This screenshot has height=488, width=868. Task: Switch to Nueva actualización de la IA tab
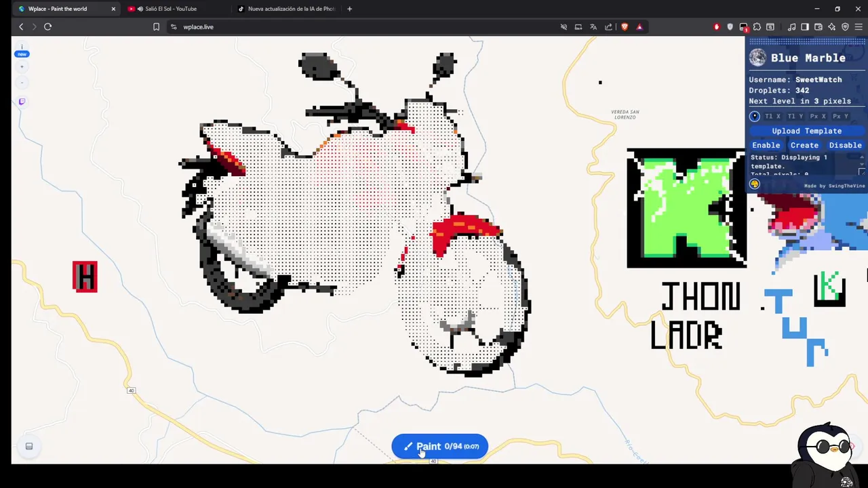click(x=286, y=9)
